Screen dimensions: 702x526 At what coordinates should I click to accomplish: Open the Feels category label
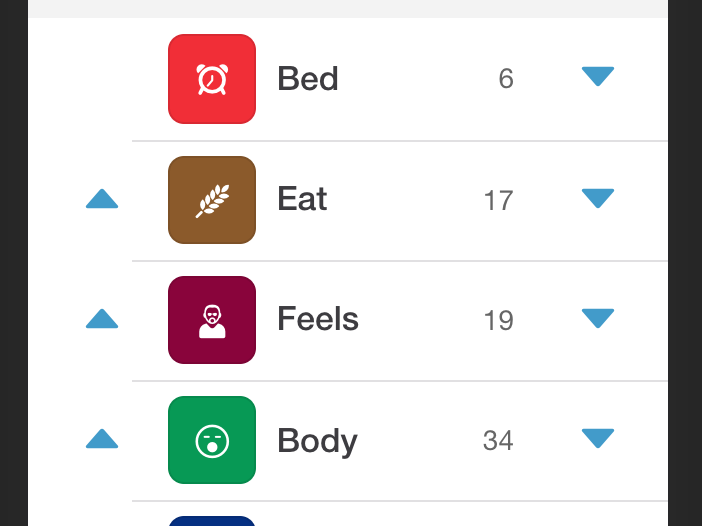coord(318,319)
